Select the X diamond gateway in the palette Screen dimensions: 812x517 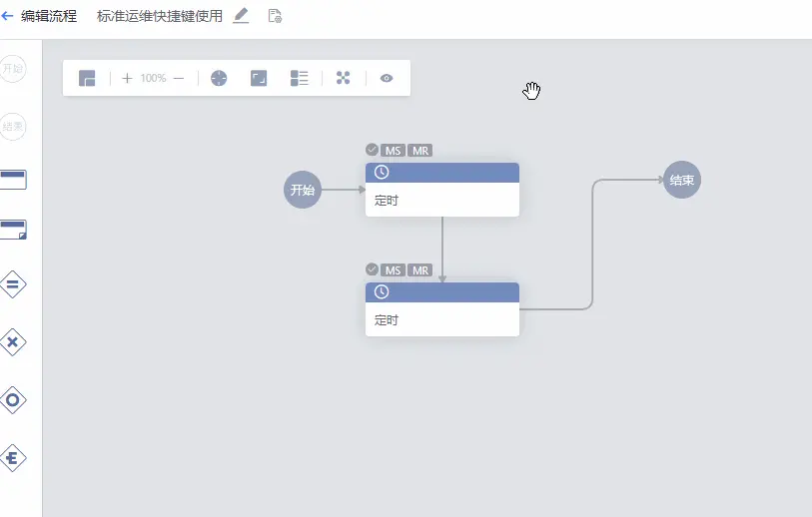point(13,342)
